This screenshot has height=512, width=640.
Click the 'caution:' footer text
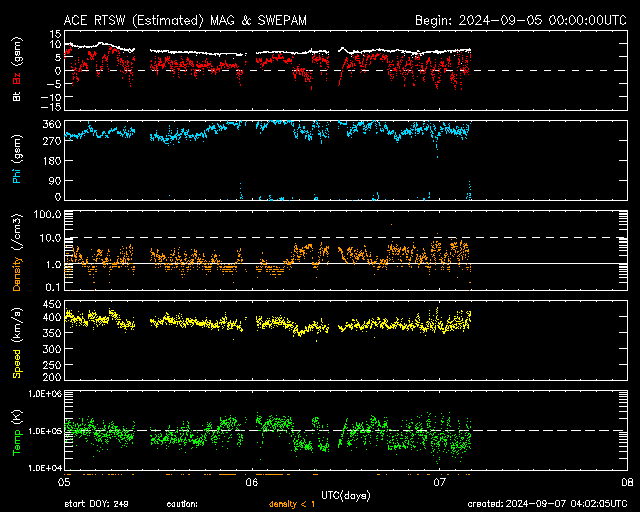(182, 504)
